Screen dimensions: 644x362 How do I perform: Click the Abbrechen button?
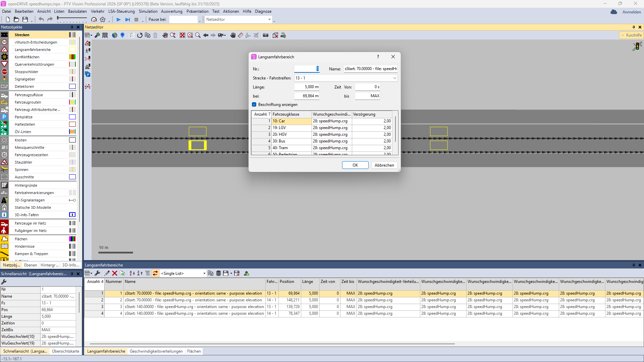pyautogui.click(x=384, y=165)
